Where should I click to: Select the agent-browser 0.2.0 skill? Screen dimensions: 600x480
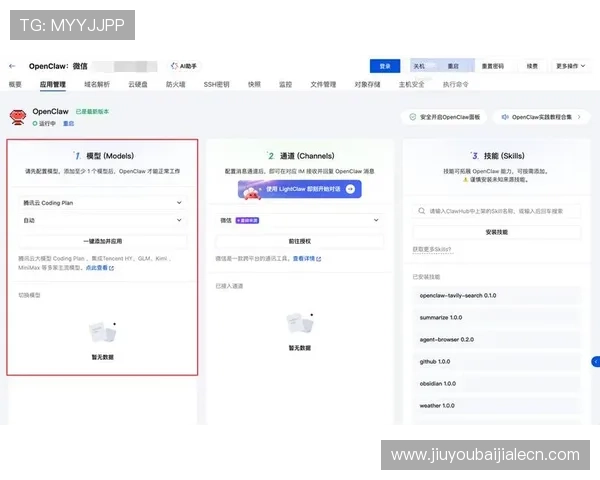coord(497,340)
